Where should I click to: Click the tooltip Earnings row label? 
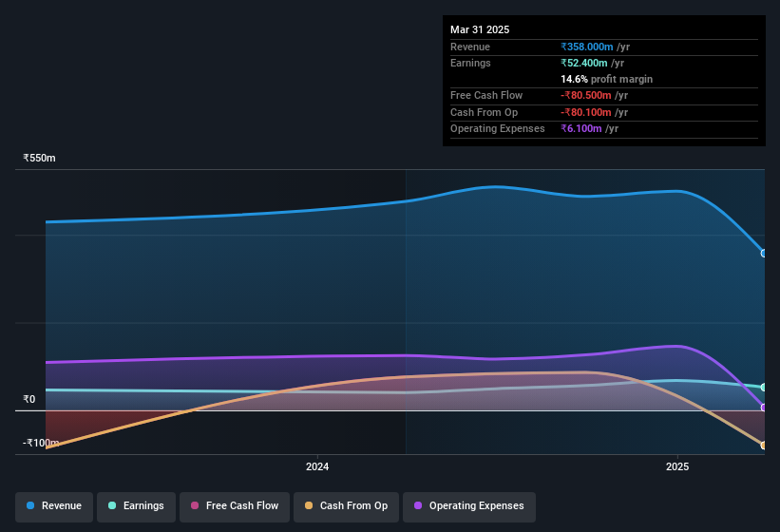pyautogui.click(x=470, y=63)
